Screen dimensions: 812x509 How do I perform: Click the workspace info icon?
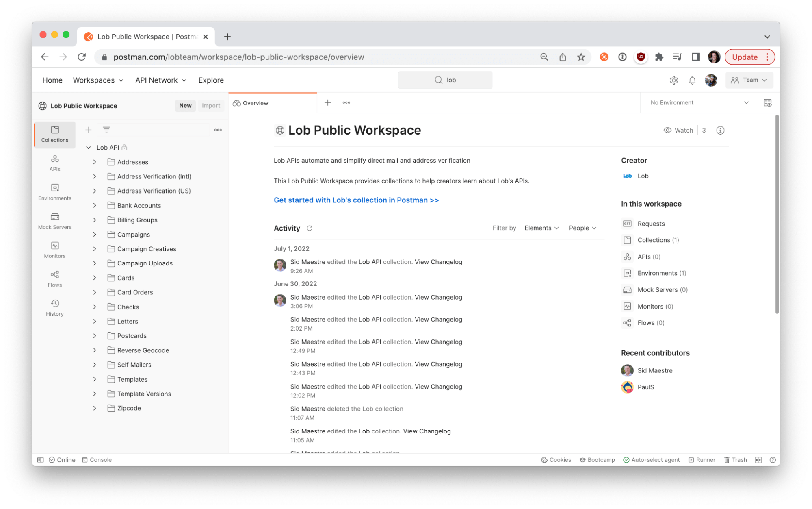point(720,131)
